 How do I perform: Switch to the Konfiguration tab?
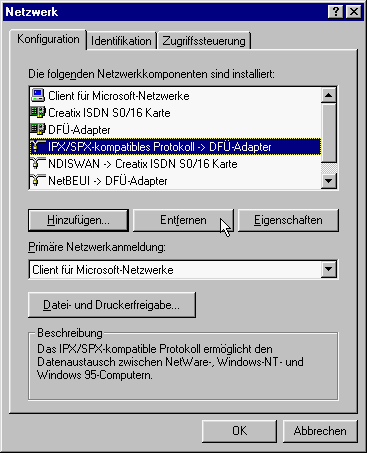pyautogui.click(x=48, y=39)
